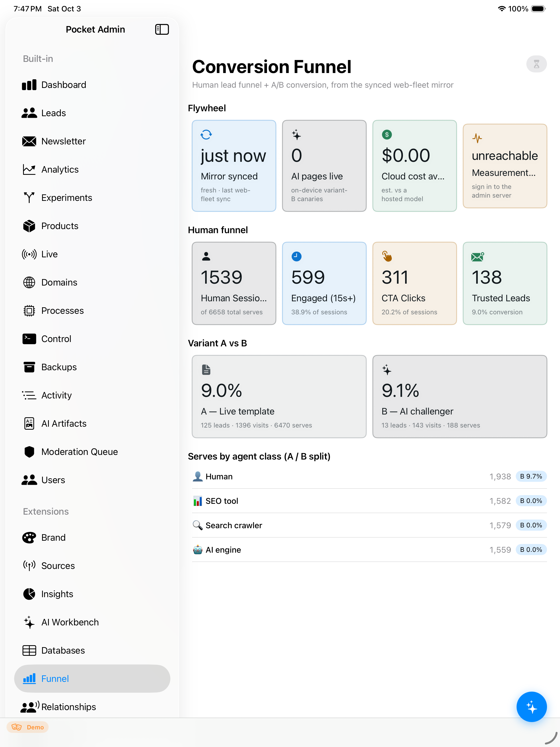Tap the B 0.0% badge for AI engine
The image size is (560, 747).
[531, 550]
